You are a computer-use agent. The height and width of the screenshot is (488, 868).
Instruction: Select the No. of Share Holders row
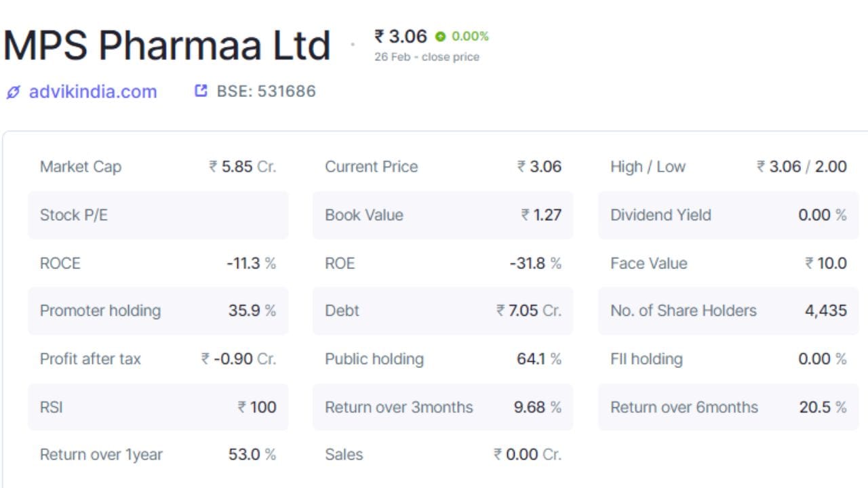click(728, 311)
